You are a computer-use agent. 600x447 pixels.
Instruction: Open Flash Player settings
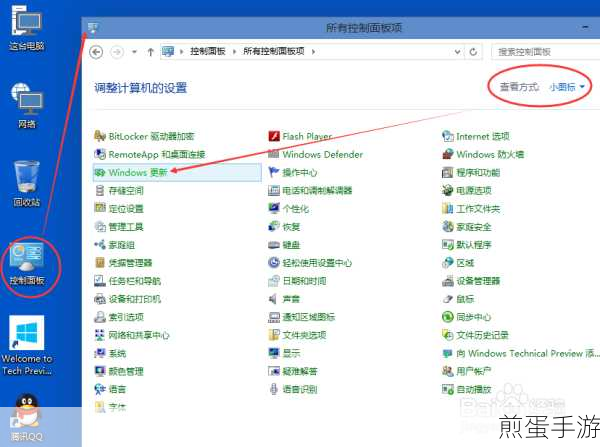click(x=300, y=136)
